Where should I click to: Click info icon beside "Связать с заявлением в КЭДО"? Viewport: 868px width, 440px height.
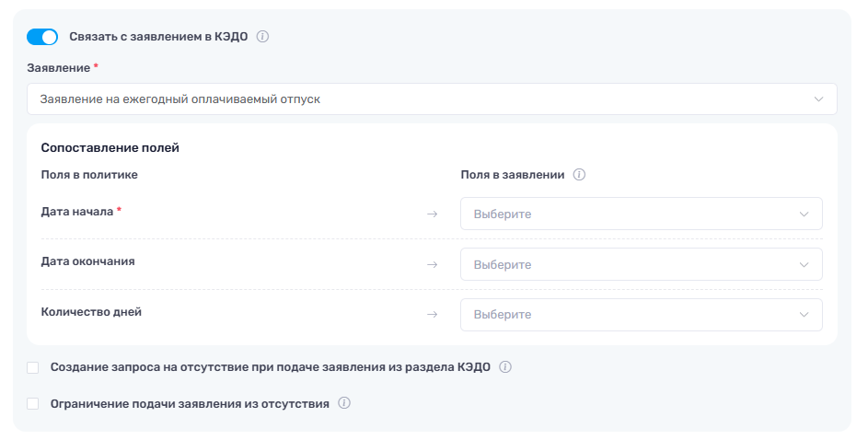[262, 37]
